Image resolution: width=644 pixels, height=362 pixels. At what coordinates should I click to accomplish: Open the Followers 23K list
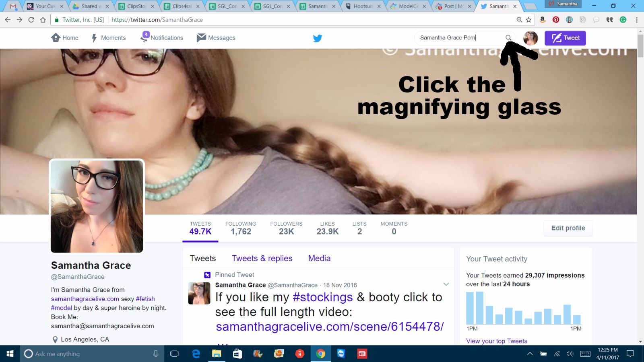tap(286, 228)
